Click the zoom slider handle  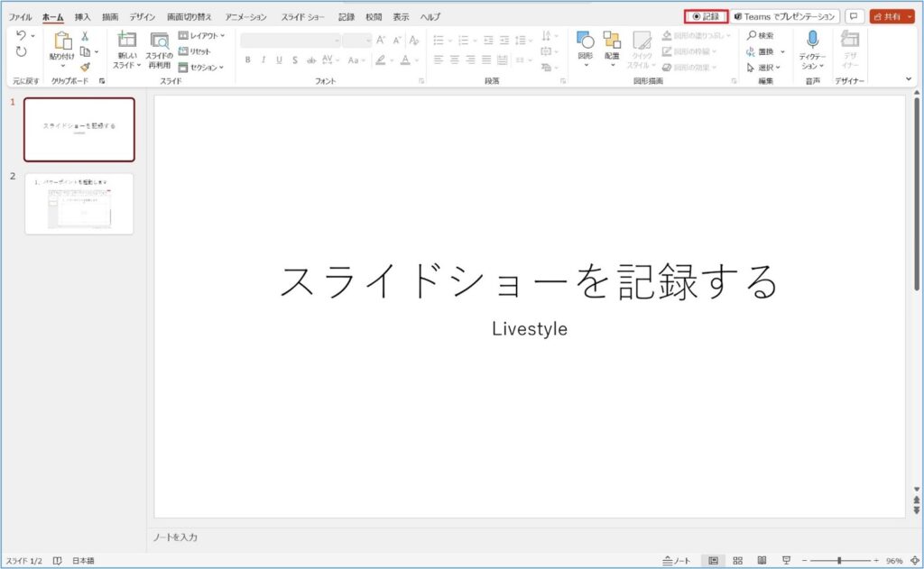pos(839,560)
